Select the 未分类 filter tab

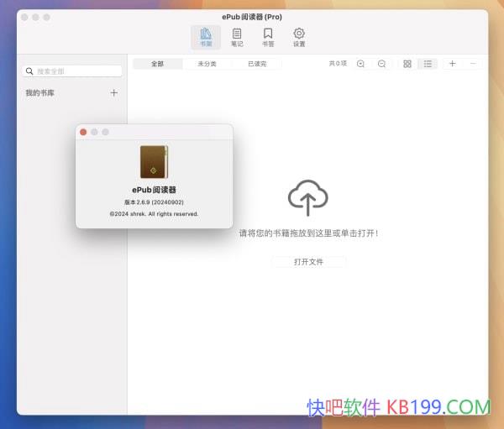pyautogui.click(x=207, y=64)
